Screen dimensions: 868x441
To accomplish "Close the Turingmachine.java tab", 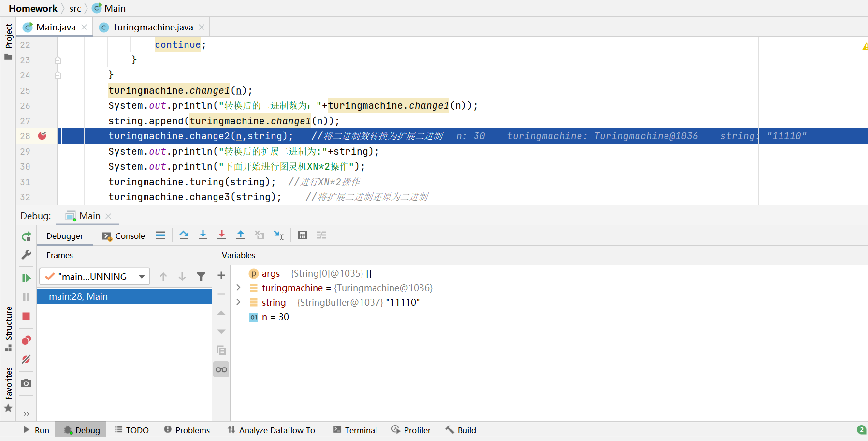I will click(x=202, y=27).
